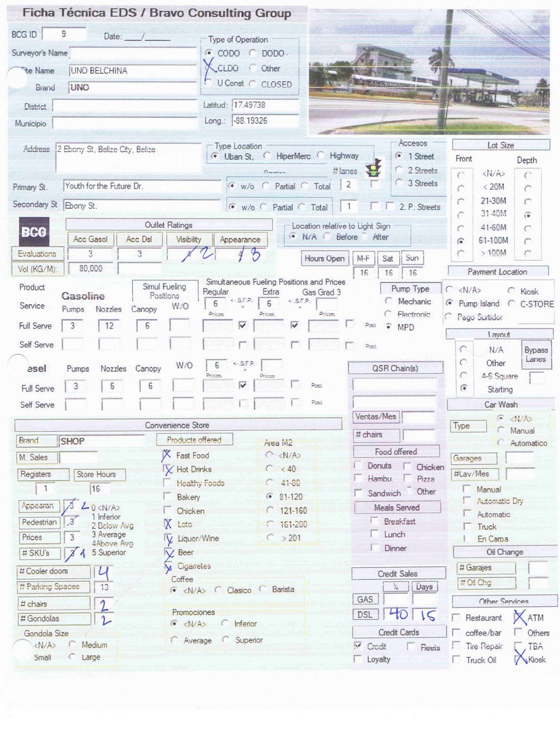Click the Surveyor's Name field
Image resolution: width=560 pixels, height=730 pixels.
click(x=133, y=53)
